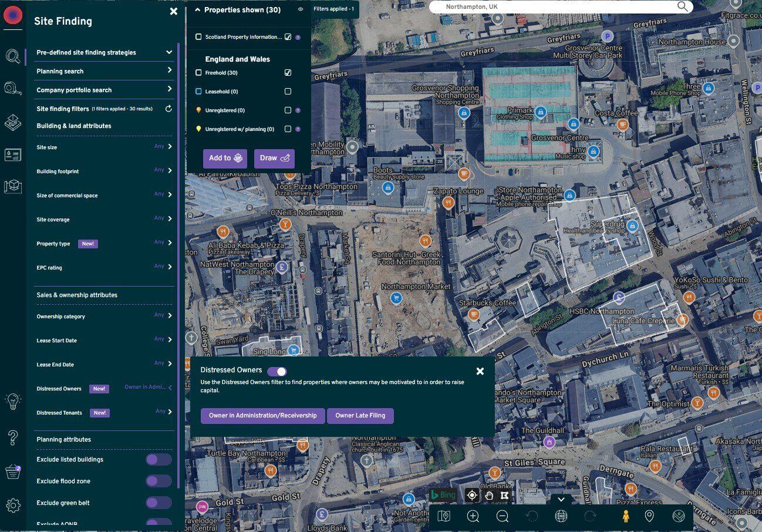This screenshot has width=762, height=532.
Task: Reset site finding filters with refresh icon
Action: coord(168,109)
